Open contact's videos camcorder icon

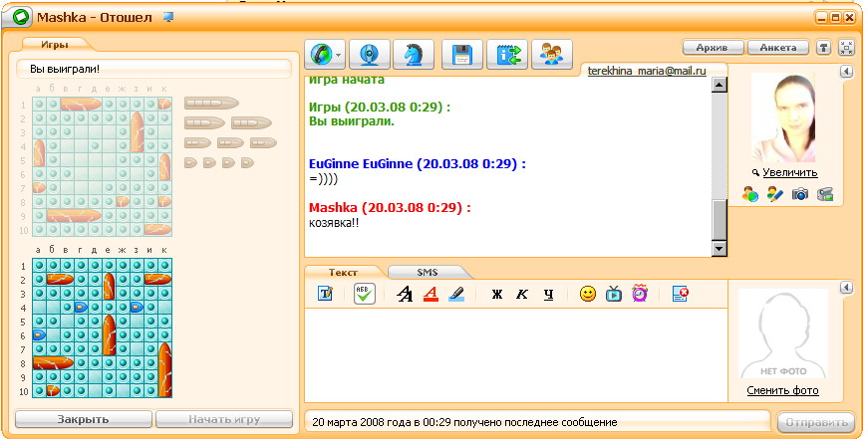click(825, 194)
